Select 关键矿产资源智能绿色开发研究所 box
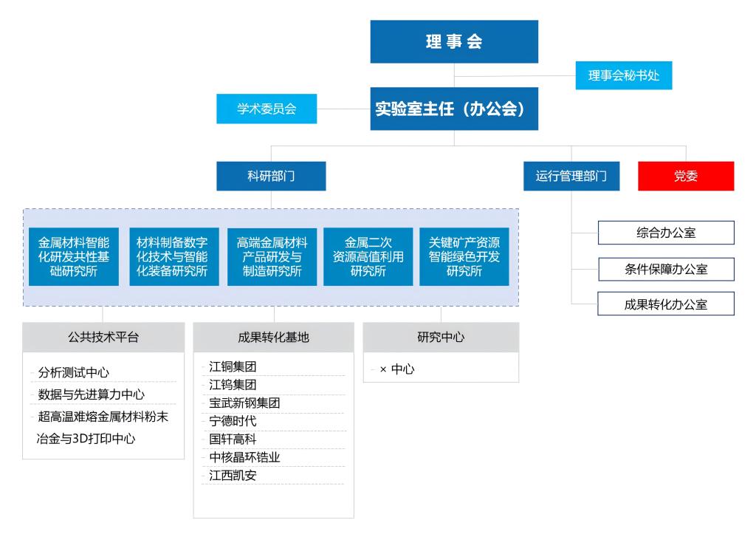Screen dimensions: 756x537 [464, 256]
